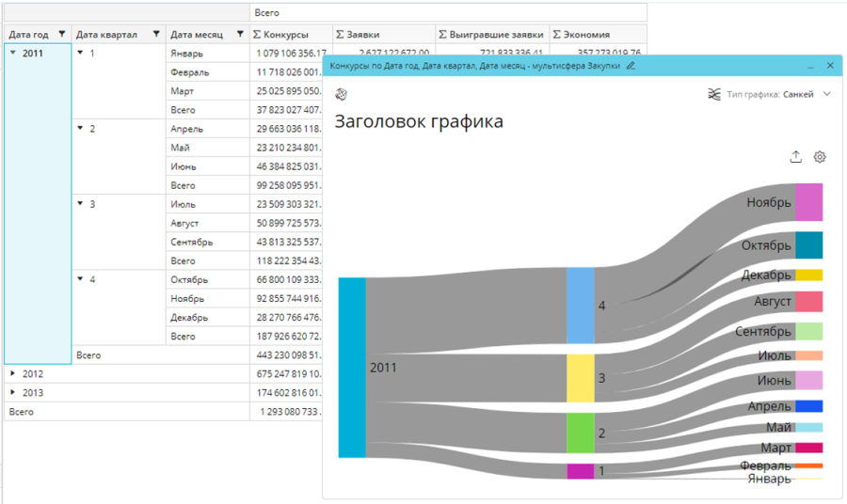The image size is (847, 504).
Task: Expand the 2013 year row
Action: [x=13, y=393]
